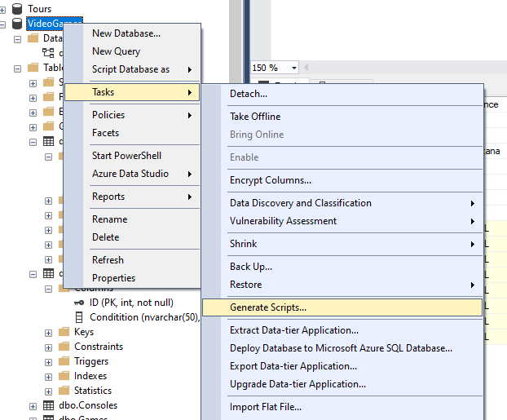Viewport: 507px width, 420px height.
Task: Collapse the VideoGames database node
Action: tap(2, 24)
